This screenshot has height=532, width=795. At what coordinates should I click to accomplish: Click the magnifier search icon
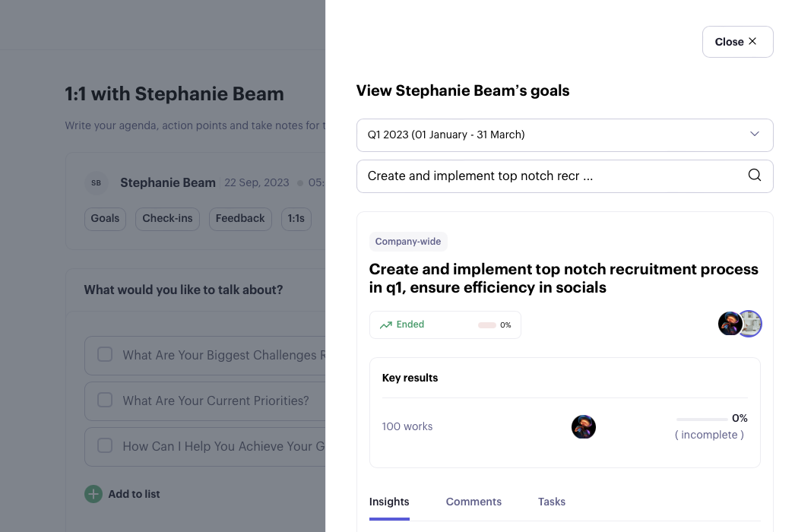[755, 175]
